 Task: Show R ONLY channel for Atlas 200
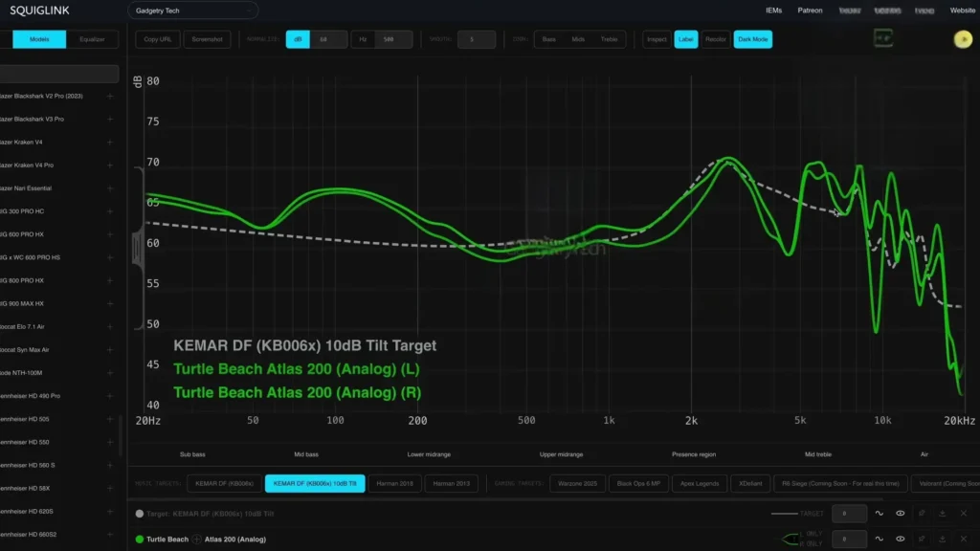[813, 544]
